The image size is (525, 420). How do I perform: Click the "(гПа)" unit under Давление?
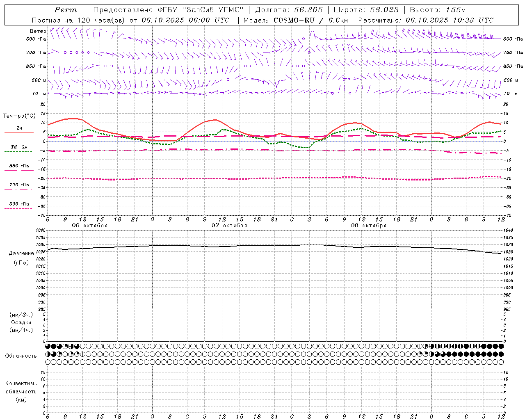(21, 262)
